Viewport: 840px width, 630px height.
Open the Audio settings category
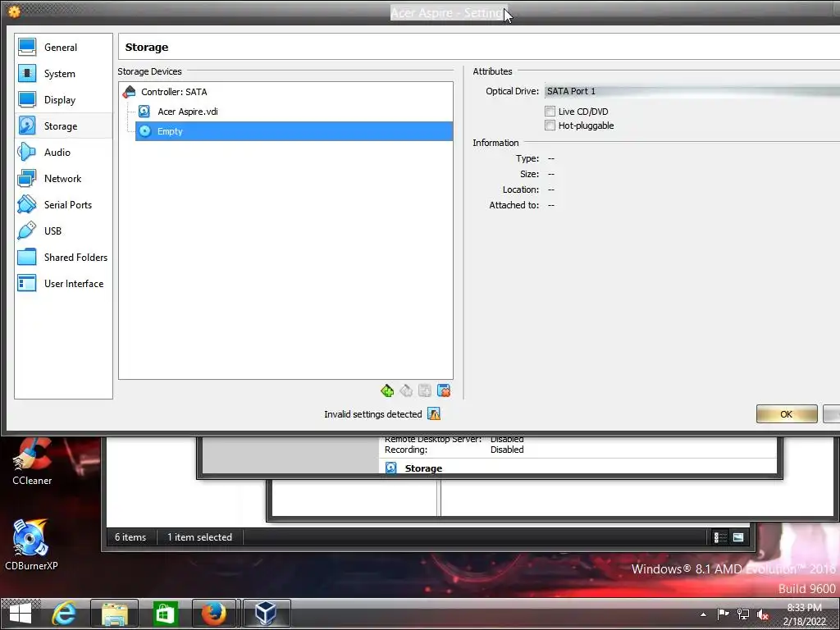pyautogui.click(x=63, y=152)
